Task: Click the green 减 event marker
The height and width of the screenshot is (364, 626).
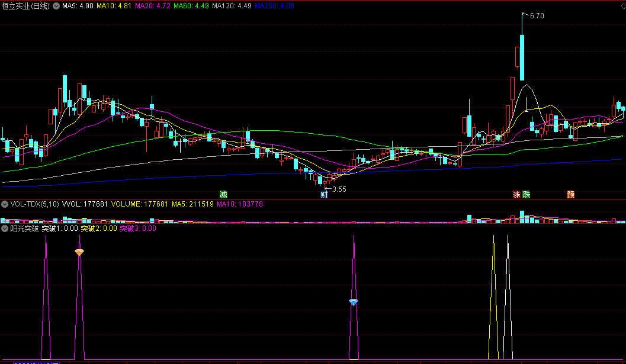Action: point(224,194)
